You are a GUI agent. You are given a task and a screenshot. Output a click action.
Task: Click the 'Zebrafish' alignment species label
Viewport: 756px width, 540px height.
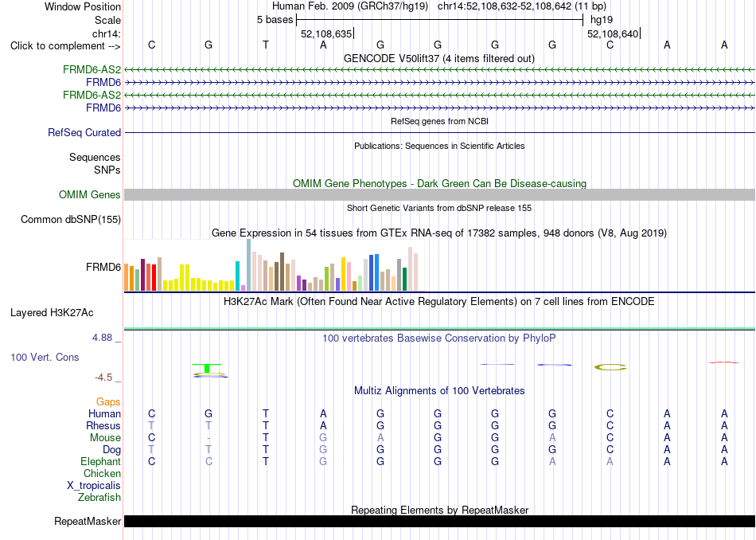pos(99,497)
